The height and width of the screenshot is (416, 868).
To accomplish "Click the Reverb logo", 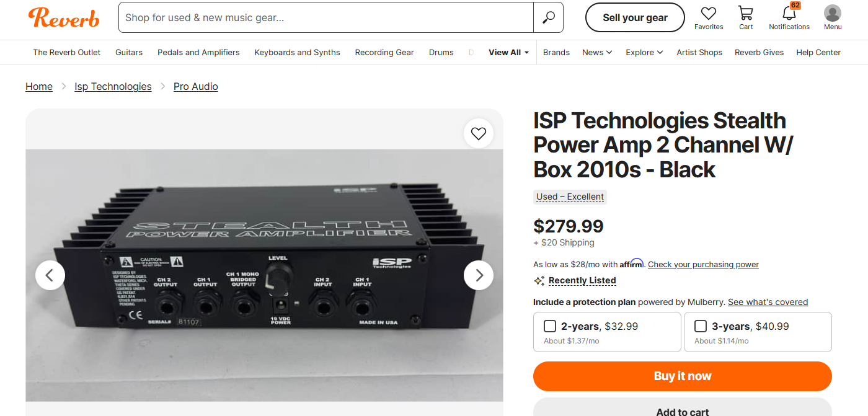I will (64, 17).
